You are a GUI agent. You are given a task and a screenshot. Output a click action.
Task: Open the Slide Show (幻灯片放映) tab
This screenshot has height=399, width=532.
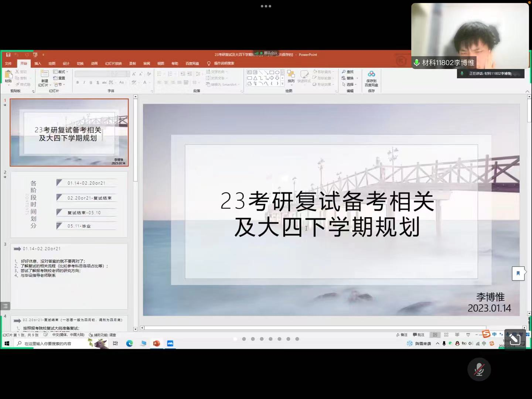pos(113,64)
